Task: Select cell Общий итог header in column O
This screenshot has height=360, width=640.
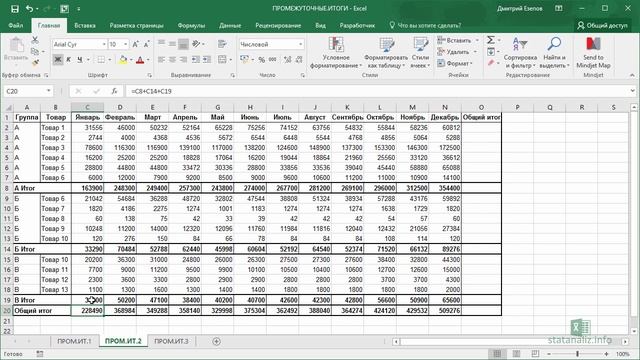Action: (481, 117)
